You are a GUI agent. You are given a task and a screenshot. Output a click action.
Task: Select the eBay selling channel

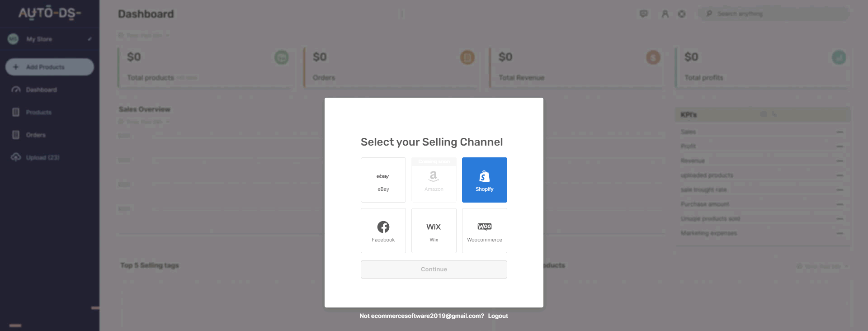click(x=383, y=180)
